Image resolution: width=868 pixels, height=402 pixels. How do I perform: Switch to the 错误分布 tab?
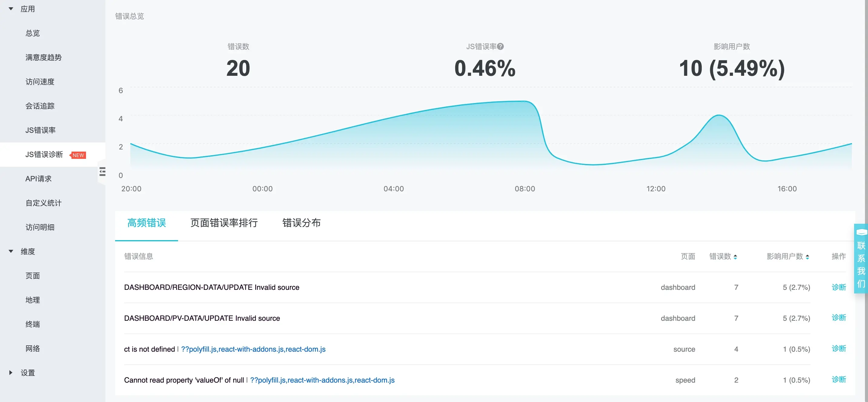(x=301, y=223)
